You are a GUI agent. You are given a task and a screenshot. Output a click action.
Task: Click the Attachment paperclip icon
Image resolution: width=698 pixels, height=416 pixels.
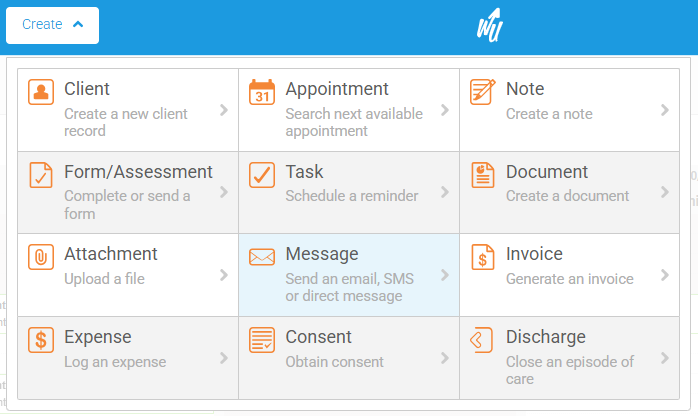click(x=41, y=257)
